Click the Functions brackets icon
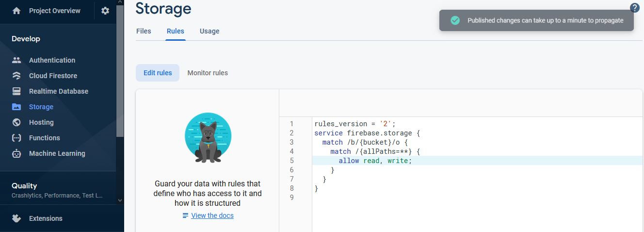The image size is (644, 232). pyautogui.click(x=16, y=138)
